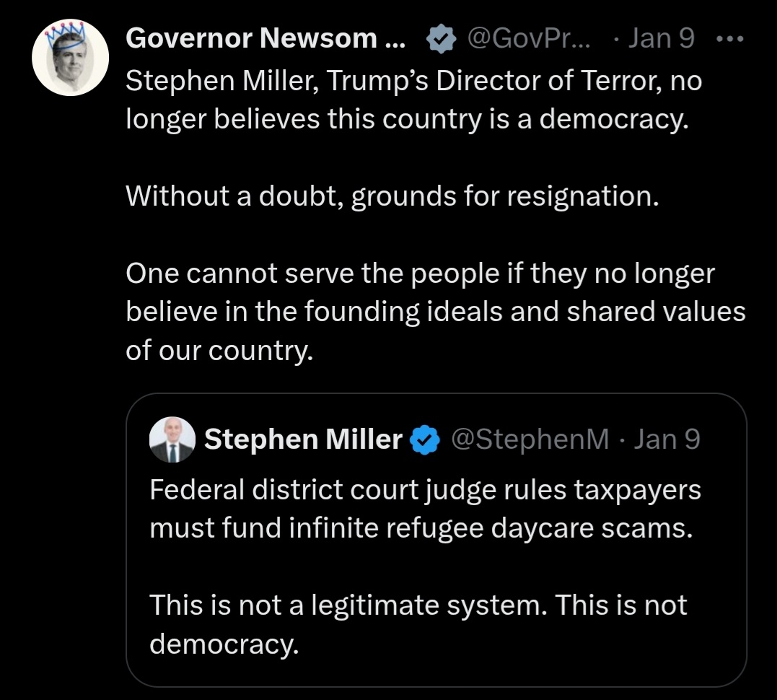Click the quoted tweet's Jan 9 date
Screen dimensions: 777x700
pos(667,439)
